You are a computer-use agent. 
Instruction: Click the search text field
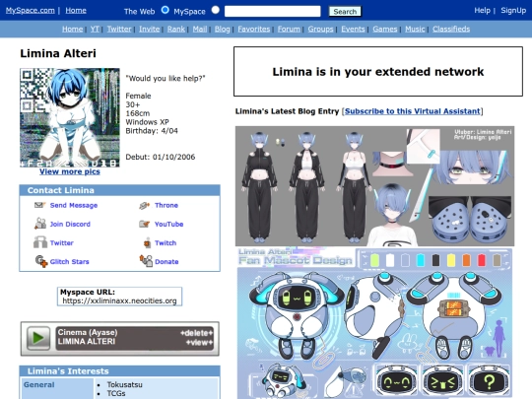[273, 11]
